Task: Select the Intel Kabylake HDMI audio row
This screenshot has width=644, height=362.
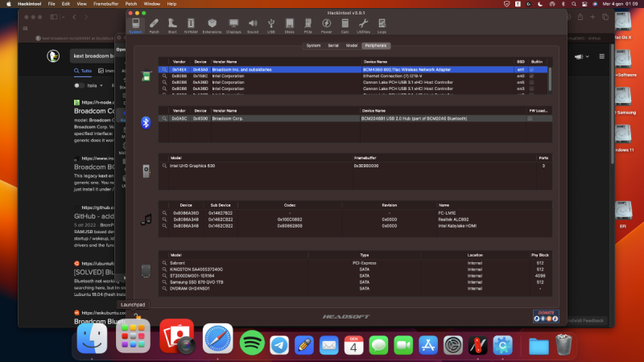Action: 355,226
